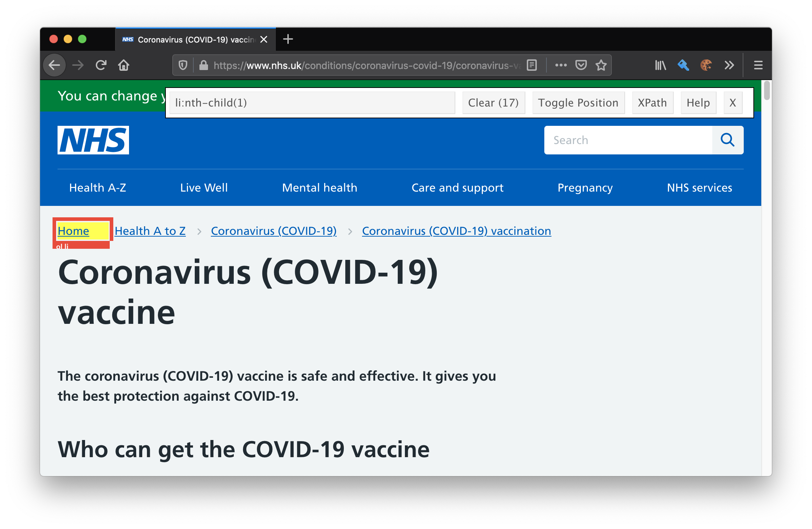Close SelectorGadget with the X button

click(x=733, y=103)
